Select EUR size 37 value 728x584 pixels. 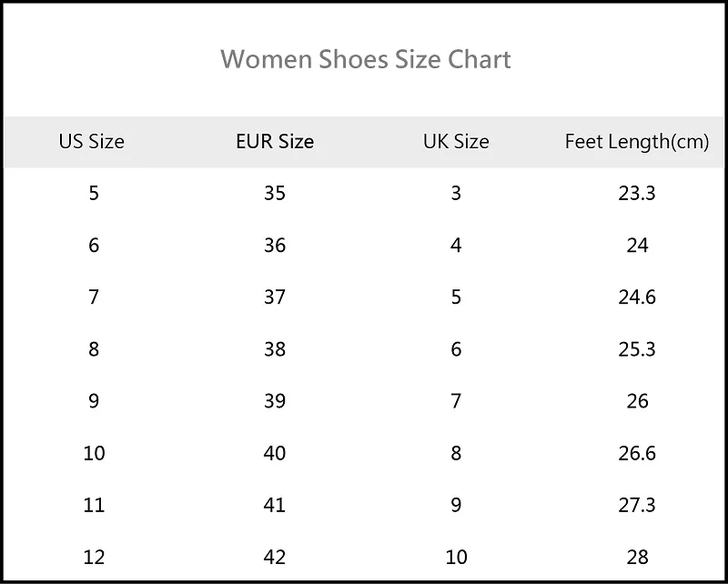pos(275,297)
